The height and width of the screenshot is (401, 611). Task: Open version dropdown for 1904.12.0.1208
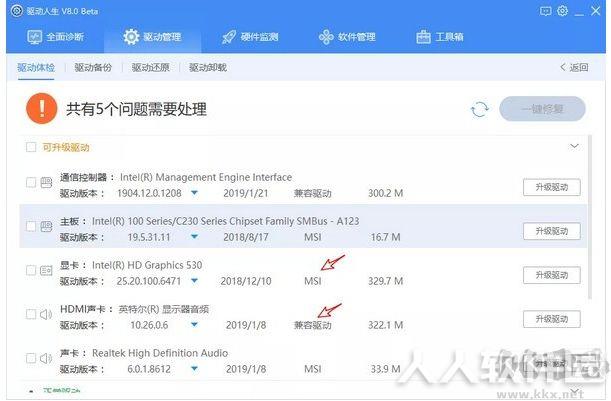[x=194, y=193]
